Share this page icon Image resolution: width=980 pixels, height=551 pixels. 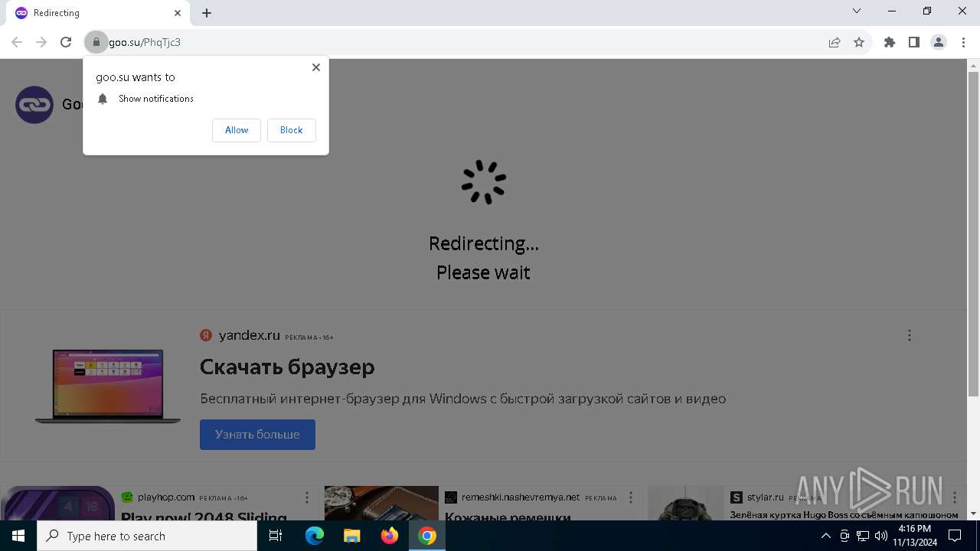(835, 42)
